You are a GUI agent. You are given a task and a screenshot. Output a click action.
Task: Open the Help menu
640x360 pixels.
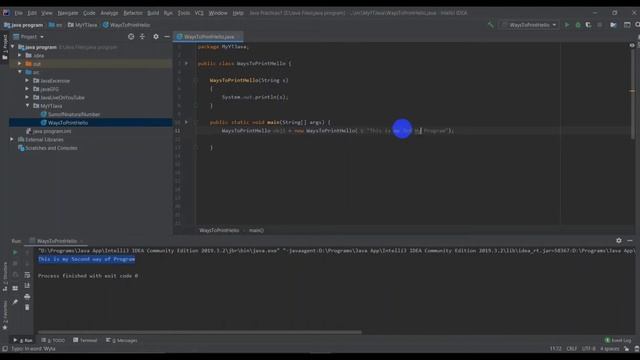(238, 13)
